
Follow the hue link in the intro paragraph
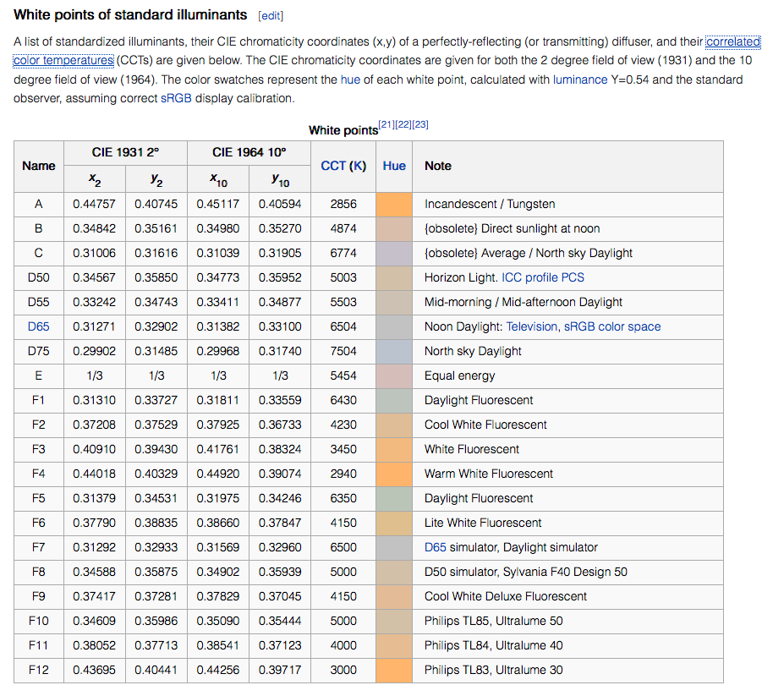click(x=350, y=79)
